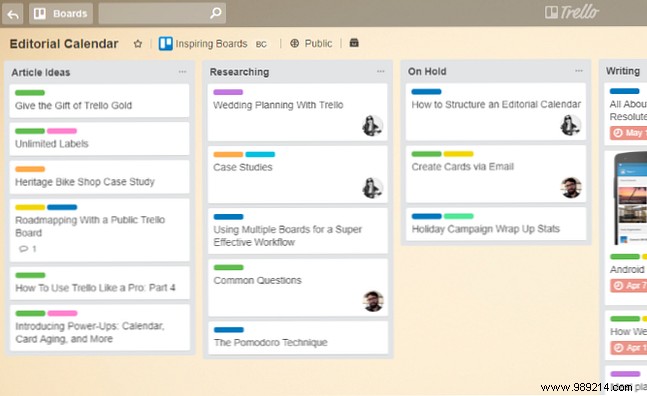Open the Boards menu

pos(61,14)
